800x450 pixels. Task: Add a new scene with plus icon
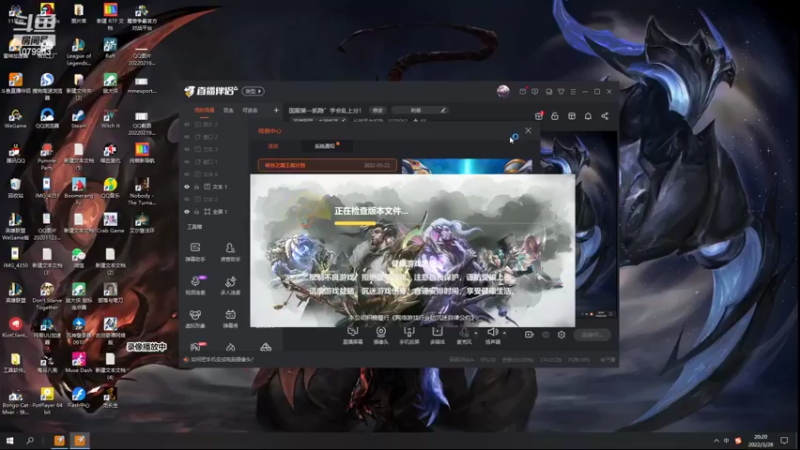click(x=276, y=110)
